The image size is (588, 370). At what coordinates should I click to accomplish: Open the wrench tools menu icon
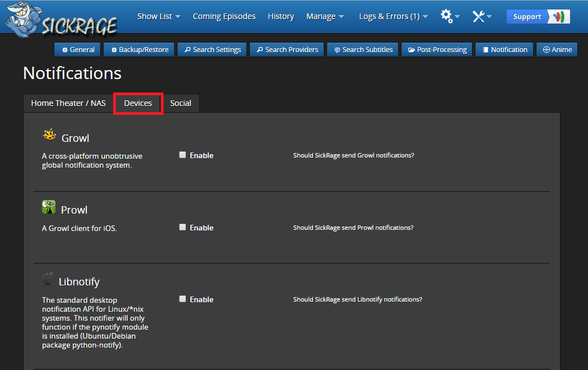(x=479, y=16)
